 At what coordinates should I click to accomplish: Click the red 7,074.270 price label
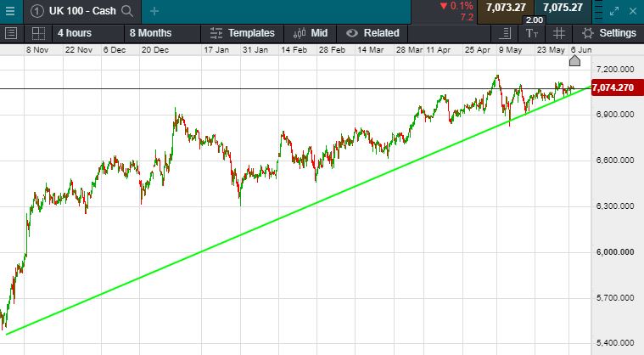pyautogui.click(x=618, y=87)
